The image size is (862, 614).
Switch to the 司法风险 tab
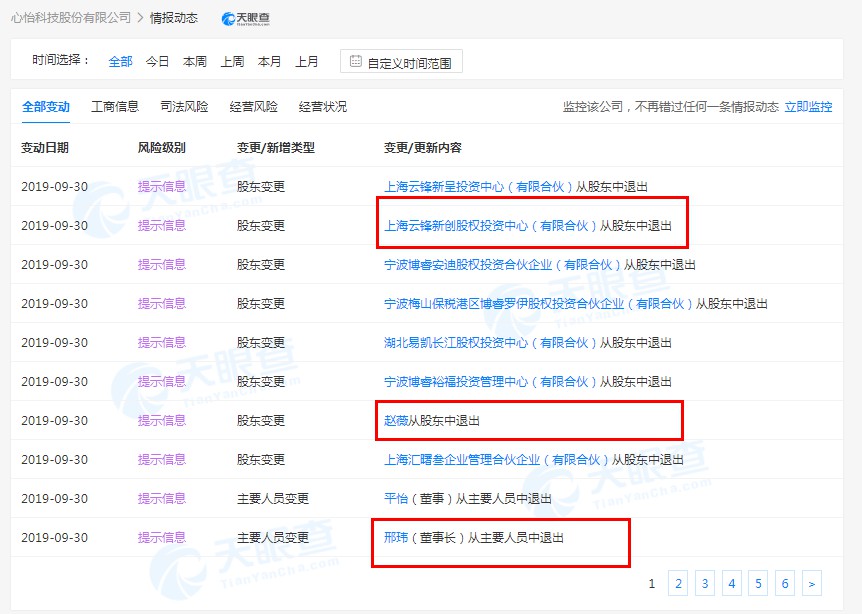pyautogui.click(x=184, y=107)
